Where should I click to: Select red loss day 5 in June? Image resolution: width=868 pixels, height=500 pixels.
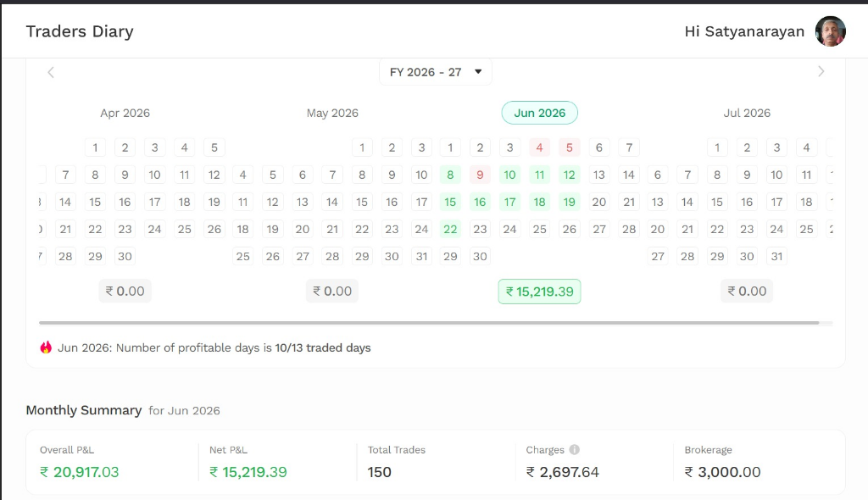(x=569, y=147)
